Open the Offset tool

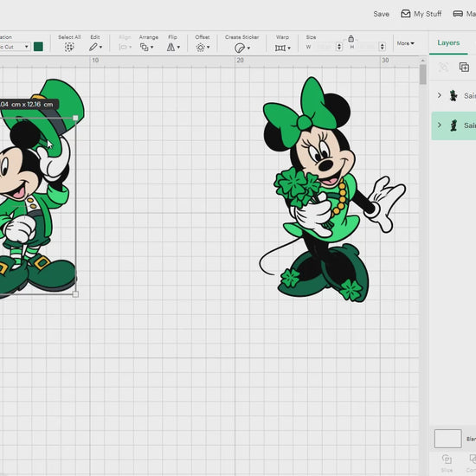click(x=201, y=48)
